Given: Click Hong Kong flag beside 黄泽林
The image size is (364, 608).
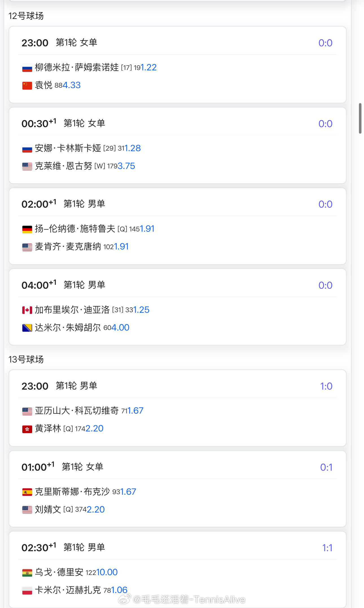Looking at the screenshot, I should coord(27,429).
